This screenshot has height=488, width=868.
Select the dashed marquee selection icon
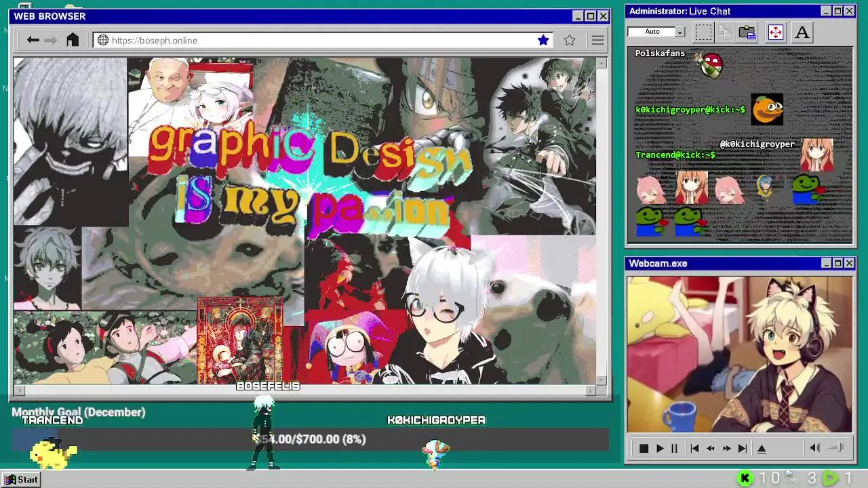coord(704,32)
